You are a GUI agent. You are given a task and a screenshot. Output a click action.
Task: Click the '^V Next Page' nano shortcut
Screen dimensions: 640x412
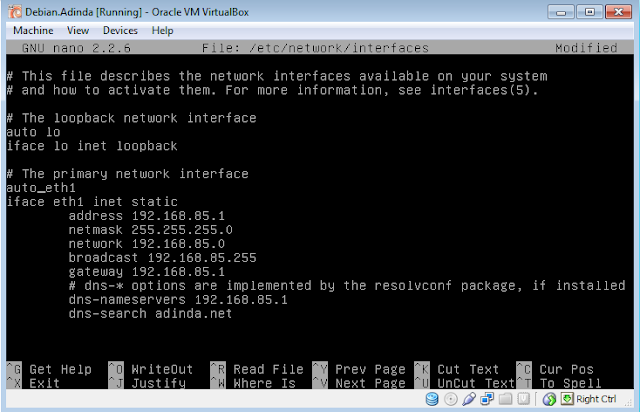click(359, 383)
